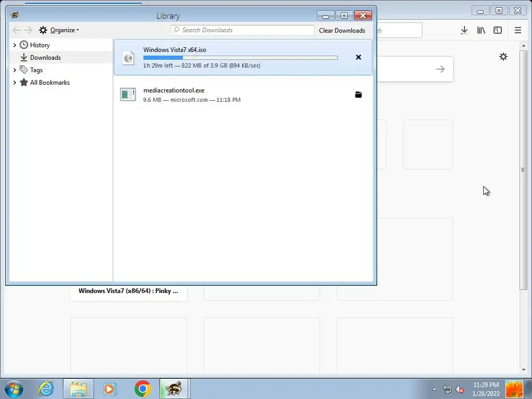Go back in Library navigation

tap(16, 30)
